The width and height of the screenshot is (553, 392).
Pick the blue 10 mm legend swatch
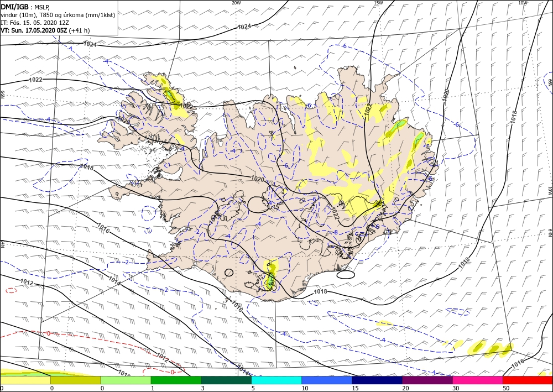click(327, 380)
